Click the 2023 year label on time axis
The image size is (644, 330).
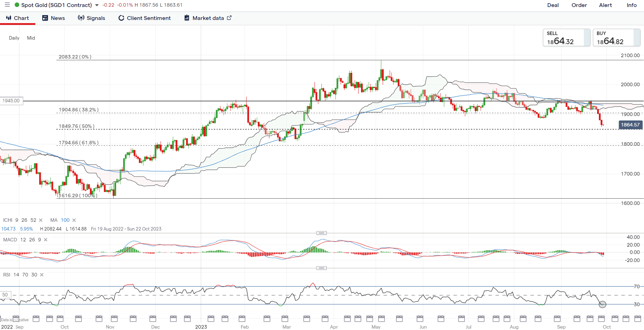click(201, 327)
